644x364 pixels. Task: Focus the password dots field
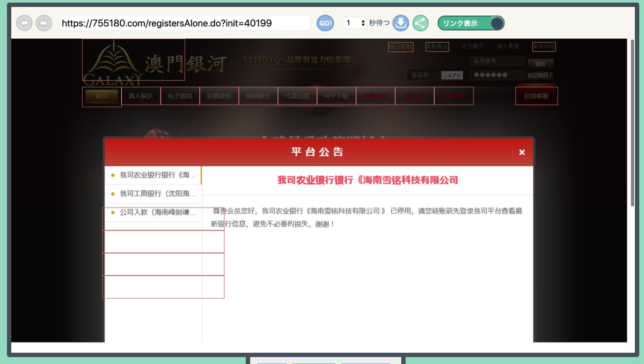pos(497,75)
